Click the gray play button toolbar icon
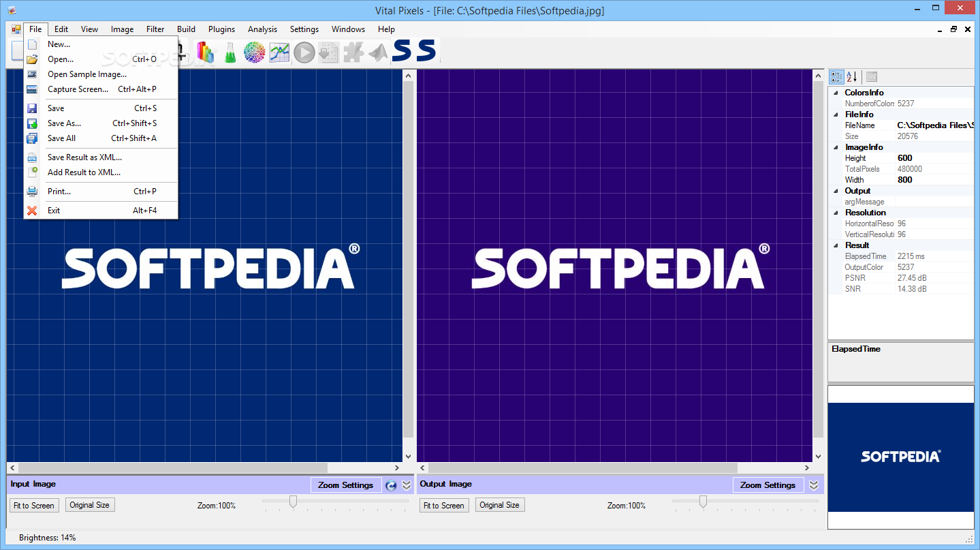 tap(304, 52)
